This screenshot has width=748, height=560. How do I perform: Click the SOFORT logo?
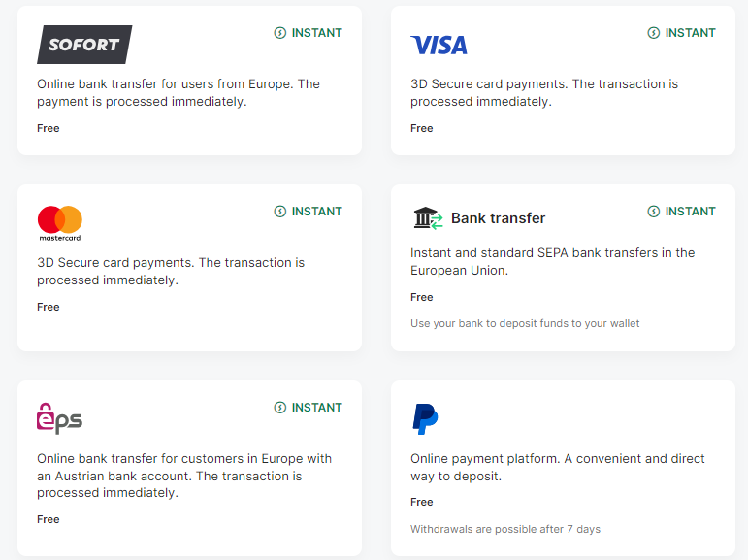click(84, 45)
